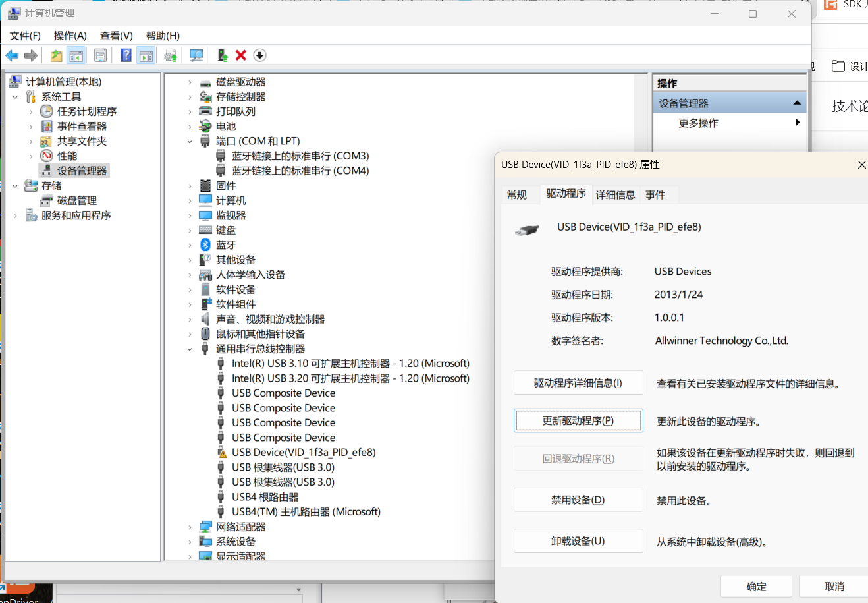
Task: Toggle the show/hide action pane icon
Action: pyautogui.click(x=146, y=55)
